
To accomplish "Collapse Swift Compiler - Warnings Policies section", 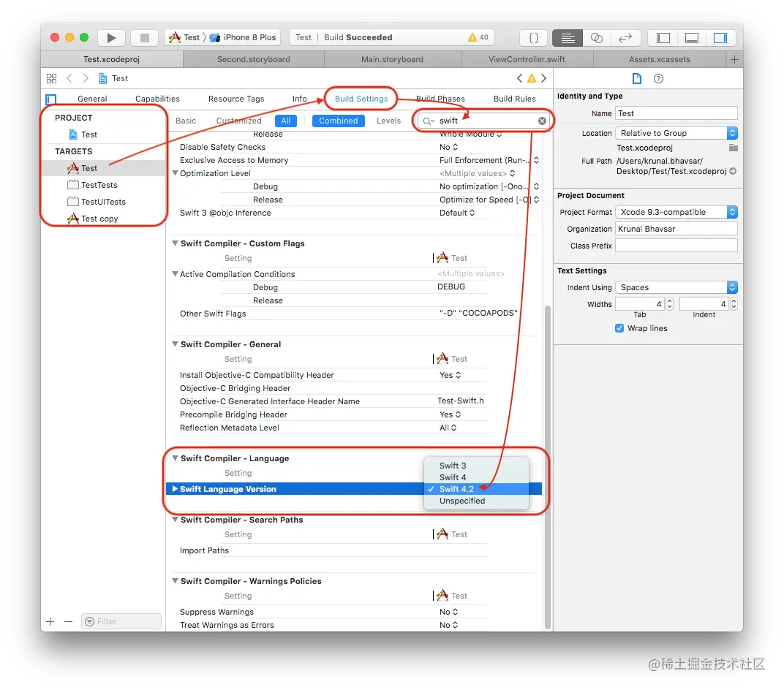I will [175, 581].
